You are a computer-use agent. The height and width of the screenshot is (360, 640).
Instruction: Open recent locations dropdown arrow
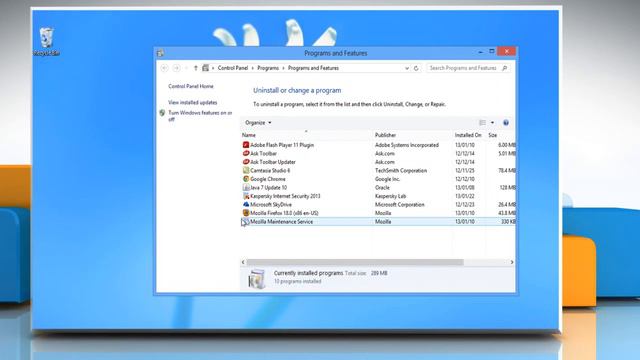pos(186,68)
